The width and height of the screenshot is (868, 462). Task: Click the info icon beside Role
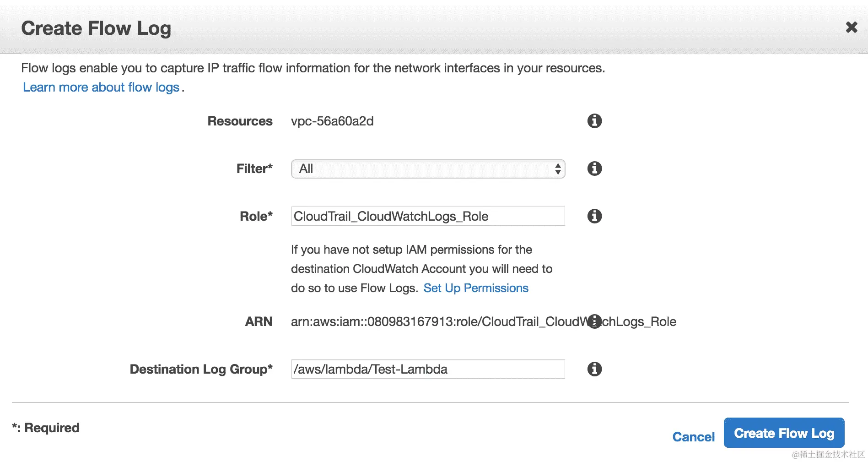tap(594, 216)
